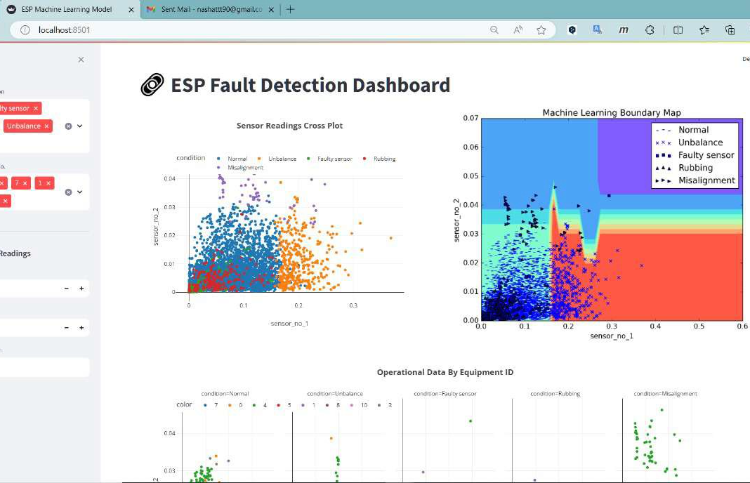Viewport: 750px width, 483px height.
Task: Bookmark this page with the star icon
Action: 541,30
